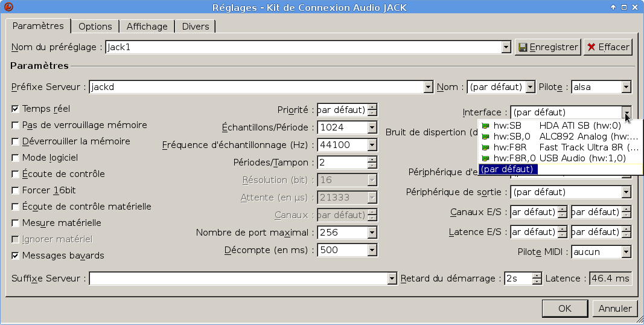Switch to the Options tab

pyautogui.click(x=95, y=27)
